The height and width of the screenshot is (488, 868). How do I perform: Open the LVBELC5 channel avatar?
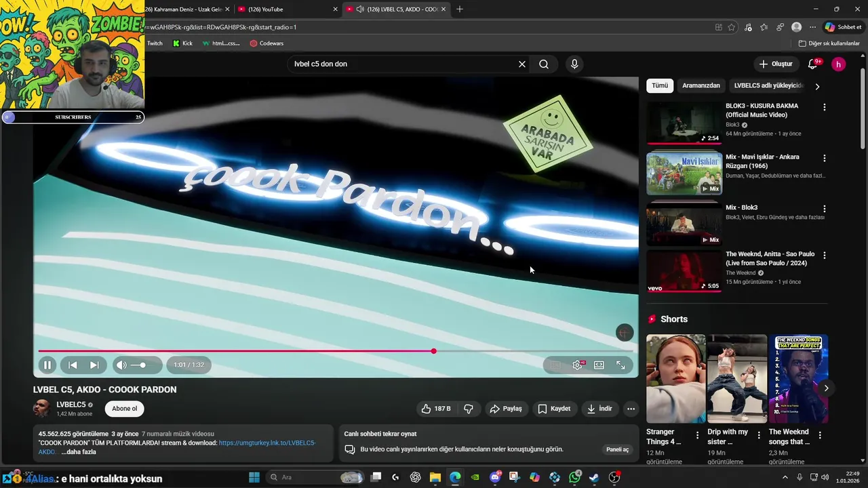click(x=41, y=408)
